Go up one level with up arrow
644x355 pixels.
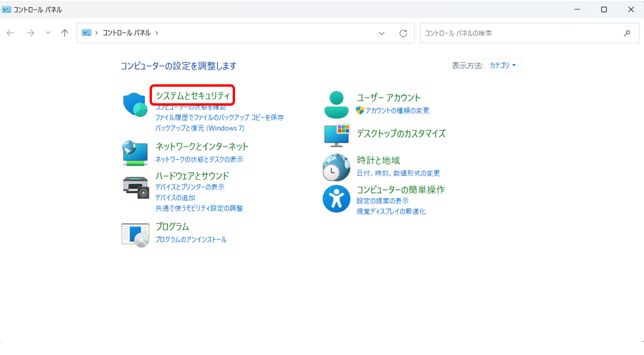click(x=65, y=33)
